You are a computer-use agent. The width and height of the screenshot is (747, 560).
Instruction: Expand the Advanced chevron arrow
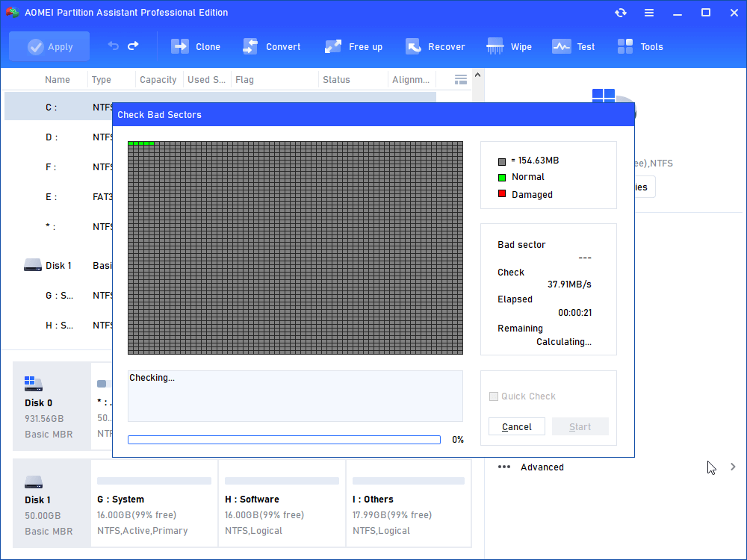click(x=734, y=467)
